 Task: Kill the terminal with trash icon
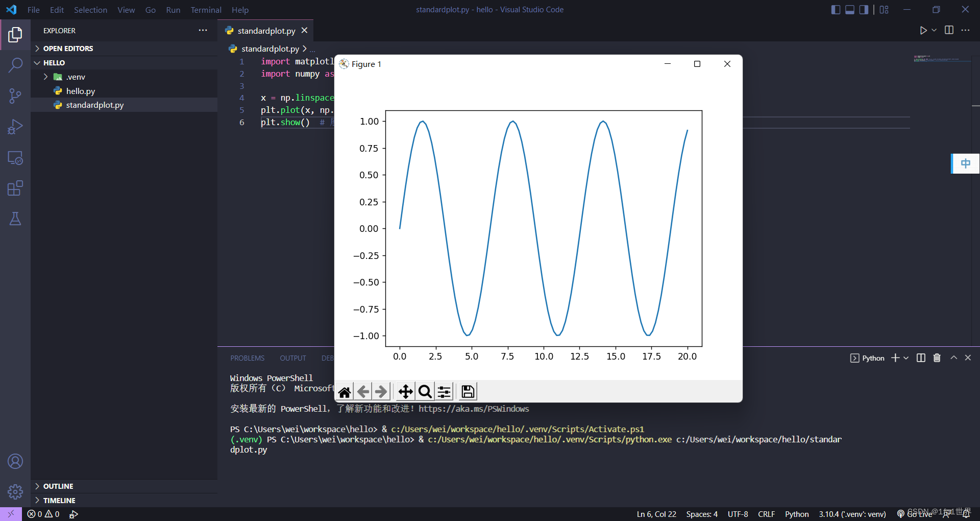[937, 358]
